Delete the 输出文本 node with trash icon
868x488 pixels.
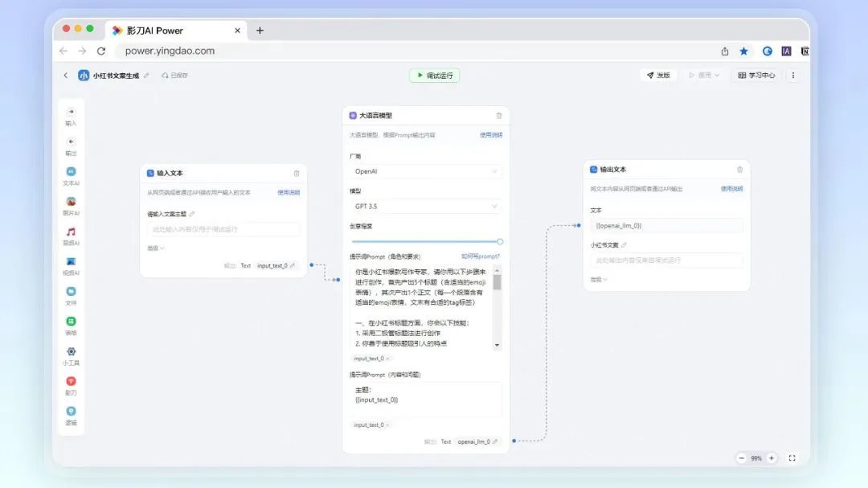(x=739, y=170)
